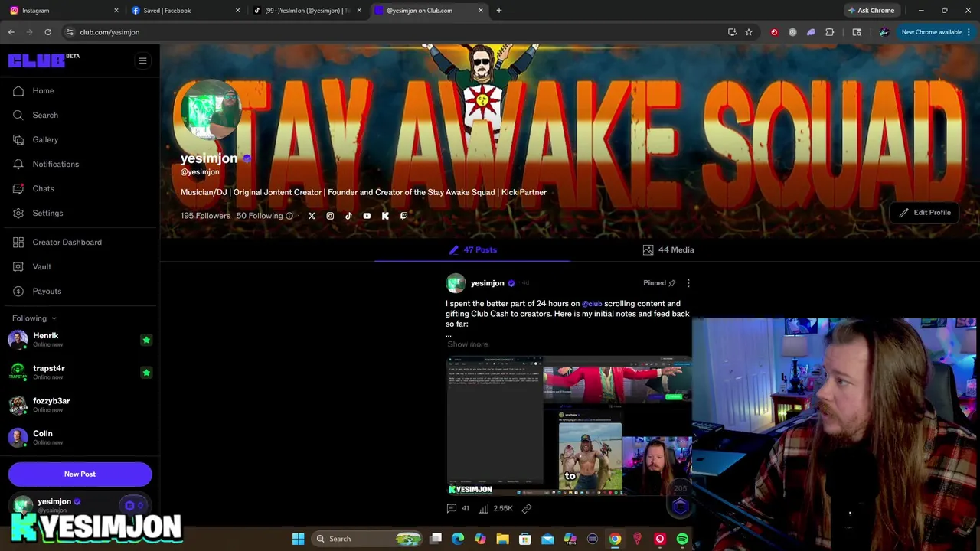Reload the club.com page
The height and width of the screenshot is (551, 980).
[x=47, y=32]
